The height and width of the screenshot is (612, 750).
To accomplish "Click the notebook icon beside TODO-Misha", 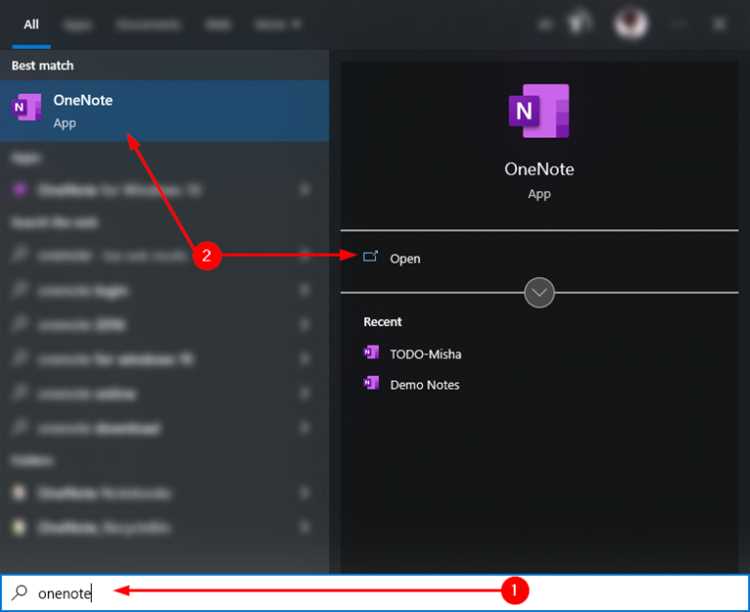I will pos(371,353).
